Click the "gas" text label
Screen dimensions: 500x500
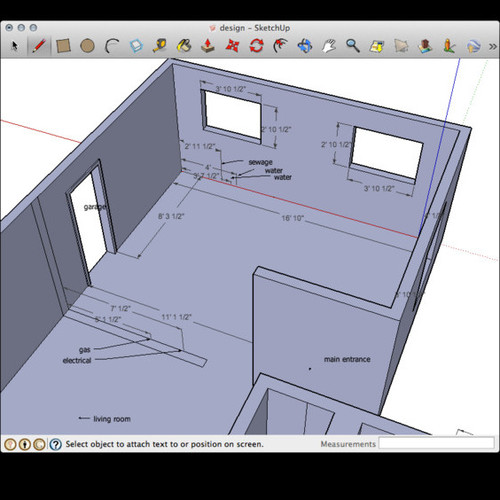pos(85,350)
